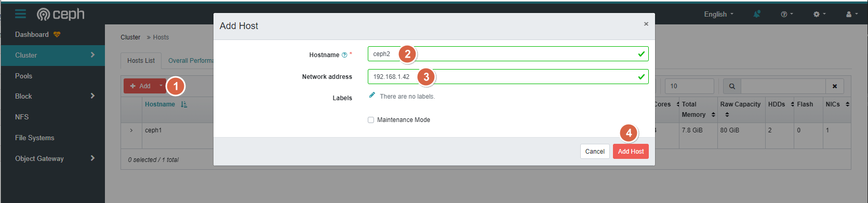The image size is (868, 203).
Task: Click into the Hostname input field
Action: coord(508,54)
